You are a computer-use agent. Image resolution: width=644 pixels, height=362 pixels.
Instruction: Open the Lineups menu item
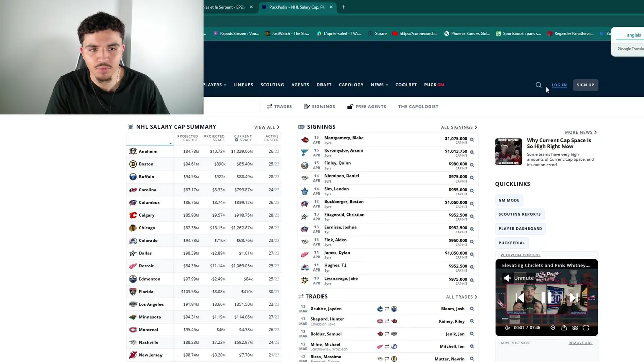tap(243, 85)
